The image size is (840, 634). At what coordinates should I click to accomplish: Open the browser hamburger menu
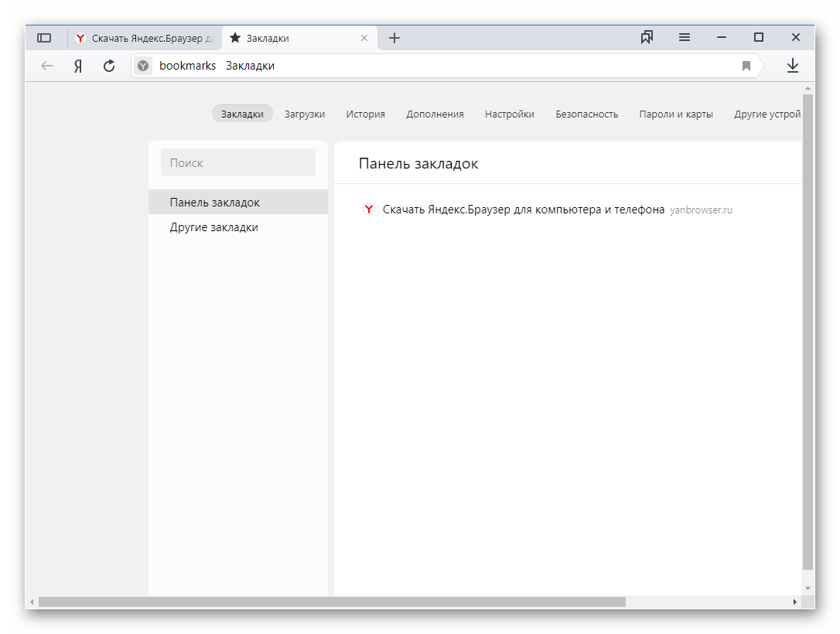685,37
